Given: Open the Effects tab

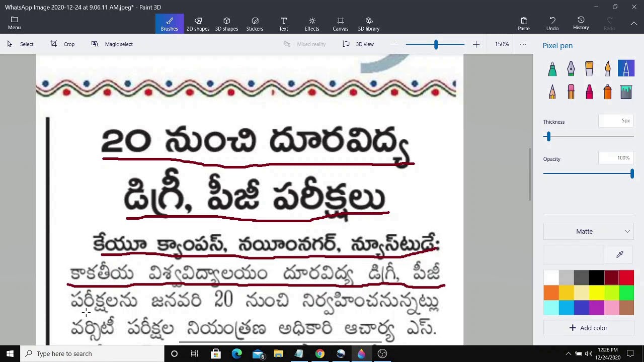Looking at the screenshot, I should pos(312,24).
